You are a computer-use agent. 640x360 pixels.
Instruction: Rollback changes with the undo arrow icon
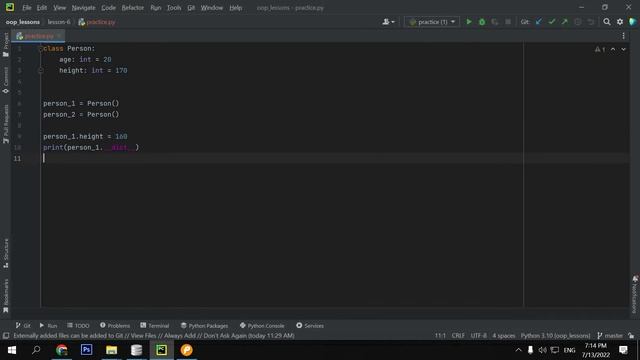click(591, 22)
